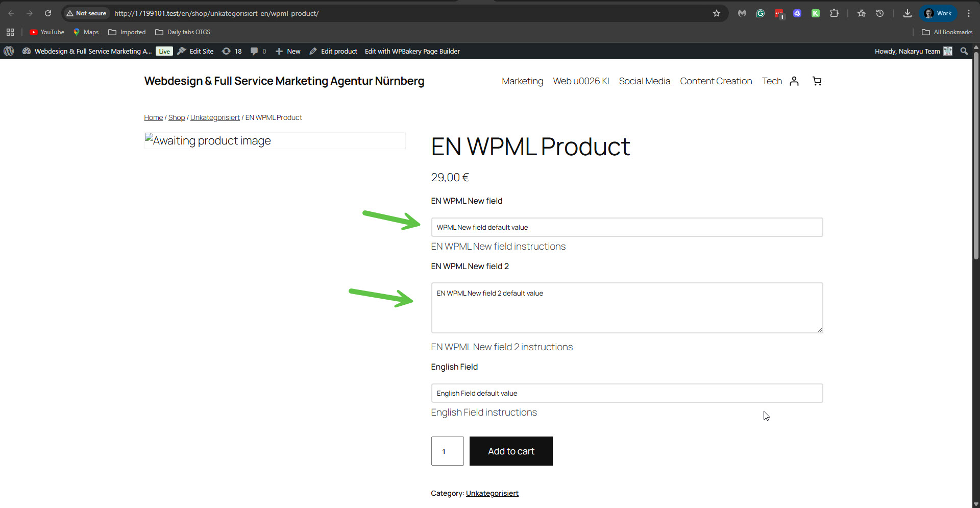
Task: Open the browser downloads icon
Action: (907, 13)
